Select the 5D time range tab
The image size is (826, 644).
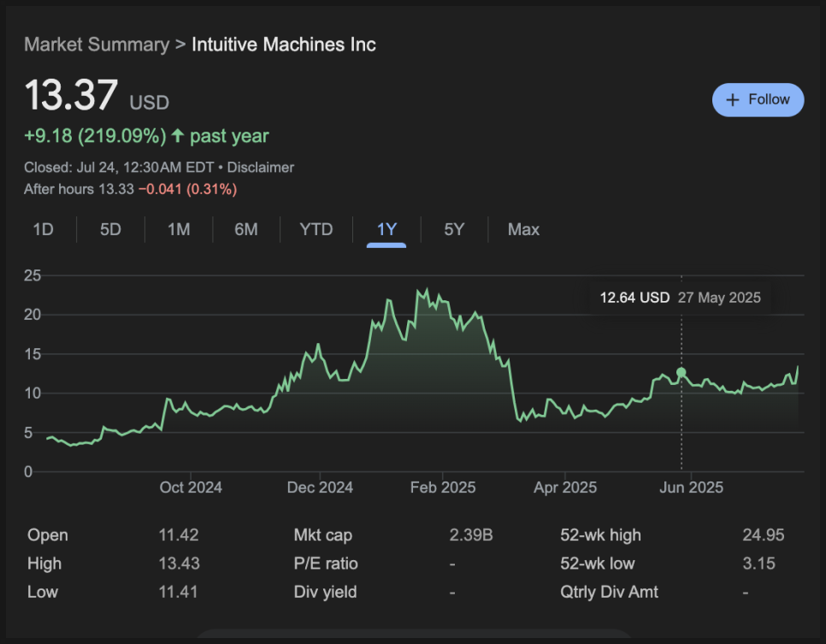click(110, 229)
